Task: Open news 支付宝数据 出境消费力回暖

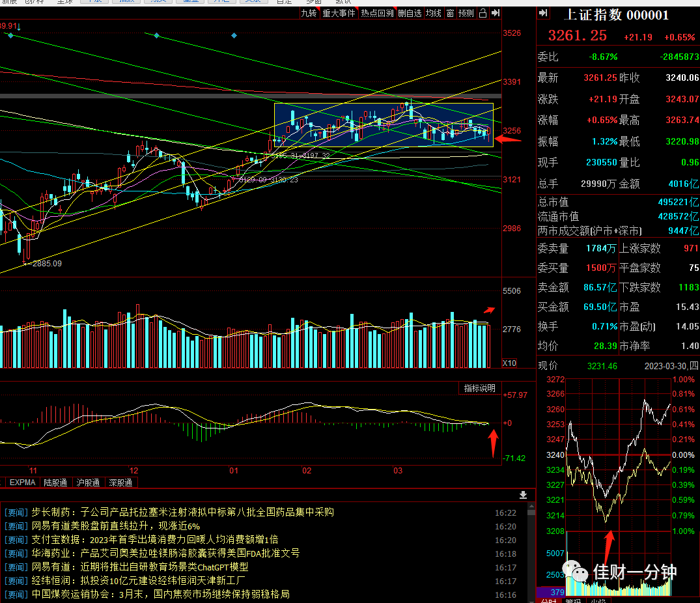Action: coord(154,540)
